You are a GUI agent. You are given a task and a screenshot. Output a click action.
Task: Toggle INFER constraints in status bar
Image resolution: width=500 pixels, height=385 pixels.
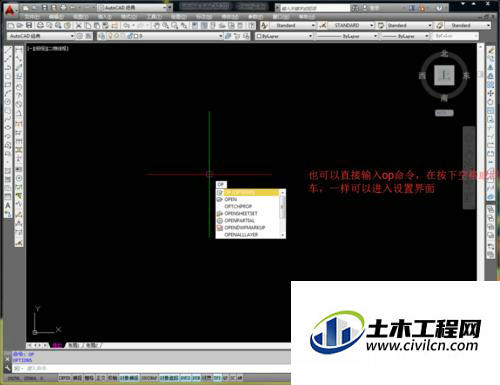pyautogui.click(x=64, y=378)
